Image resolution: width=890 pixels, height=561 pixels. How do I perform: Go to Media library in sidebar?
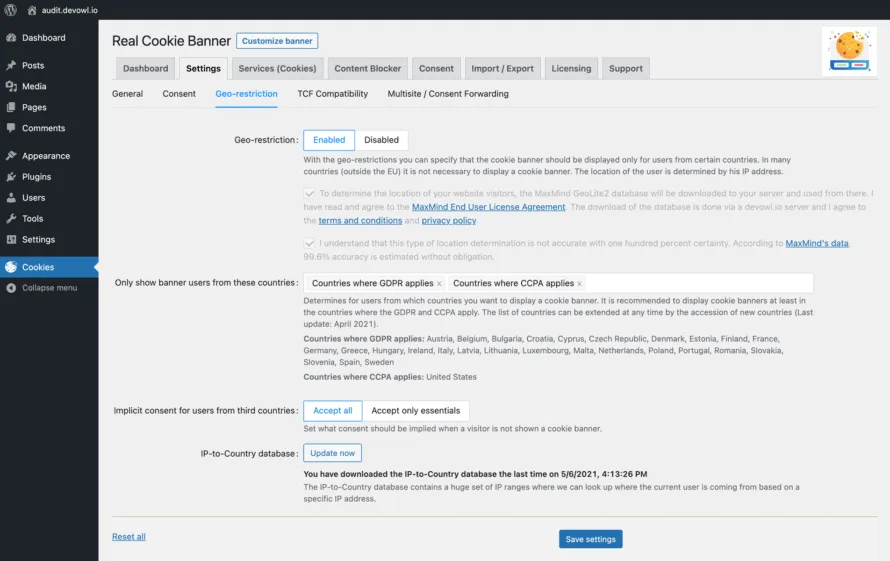(x=34, y=86)
